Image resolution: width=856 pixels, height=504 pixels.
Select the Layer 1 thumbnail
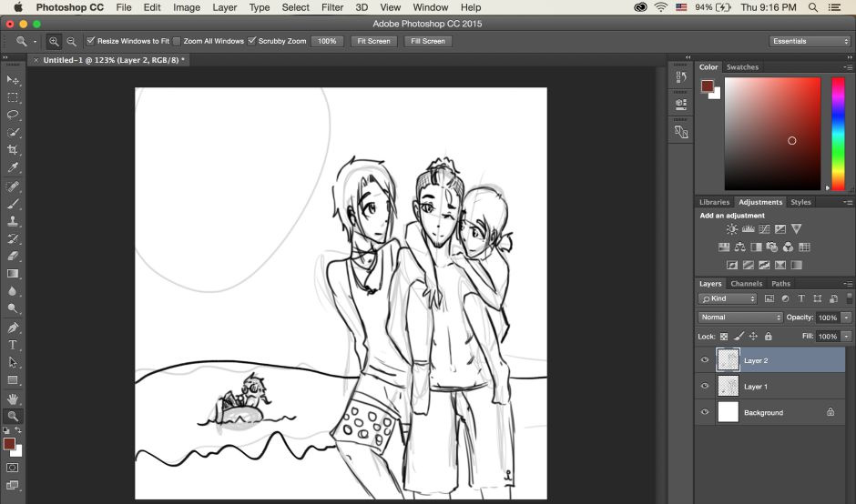(x=729, y=387)
